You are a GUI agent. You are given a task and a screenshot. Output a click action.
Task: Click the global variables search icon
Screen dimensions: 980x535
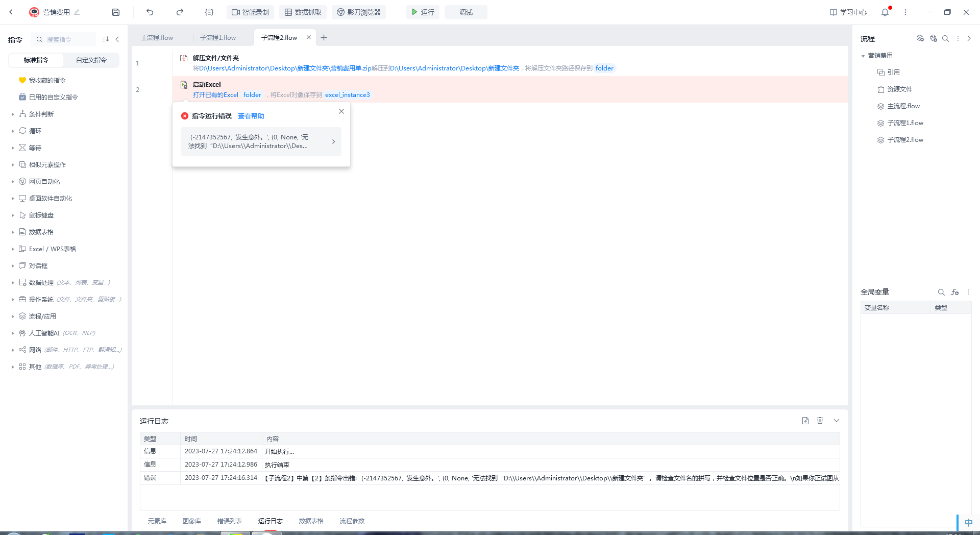pyautogui.click(x=941, y=292)
